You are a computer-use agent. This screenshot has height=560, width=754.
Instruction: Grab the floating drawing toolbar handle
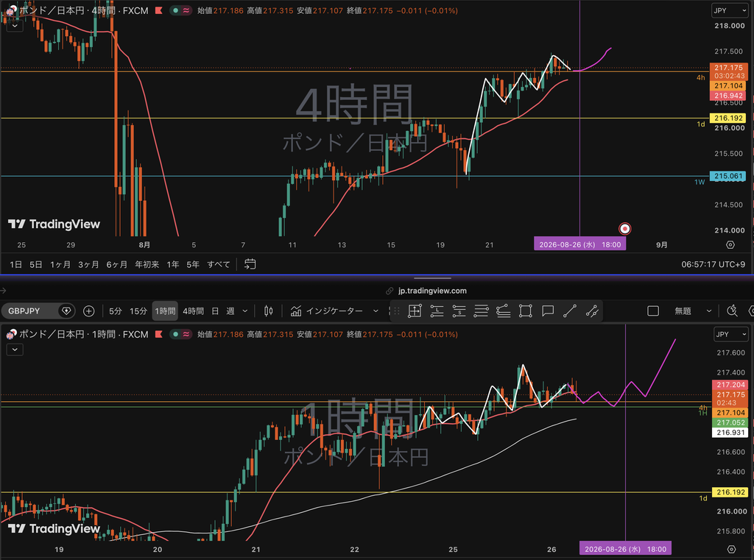397,311
